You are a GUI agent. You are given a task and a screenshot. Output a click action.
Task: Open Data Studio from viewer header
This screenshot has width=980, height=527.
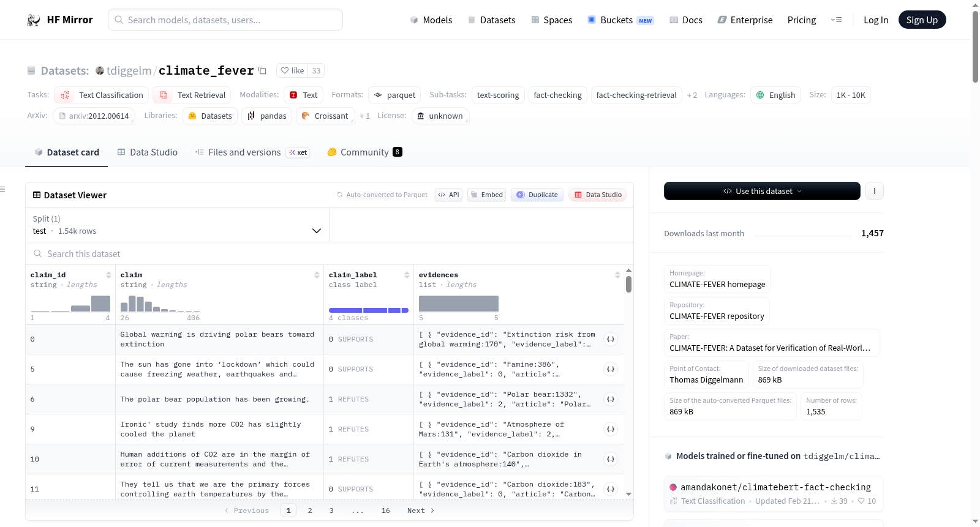[598, 195]
